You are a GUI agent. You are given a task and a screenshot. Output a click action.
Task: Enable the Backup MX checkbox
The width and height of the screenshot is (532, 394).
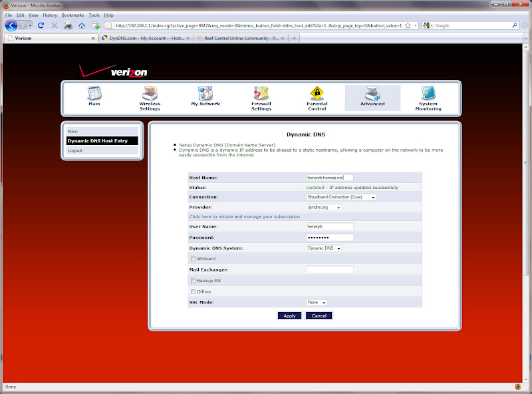(193, 281)
